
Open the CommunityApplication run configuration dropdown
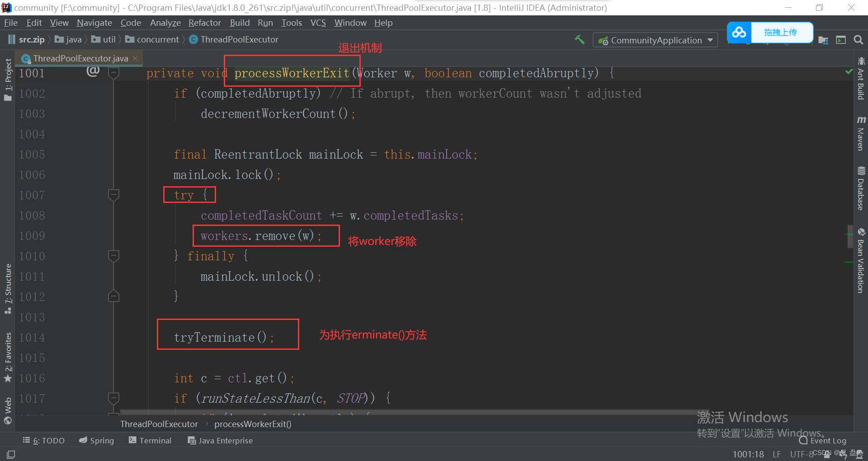pyautogui.click(x=656, y=40)
